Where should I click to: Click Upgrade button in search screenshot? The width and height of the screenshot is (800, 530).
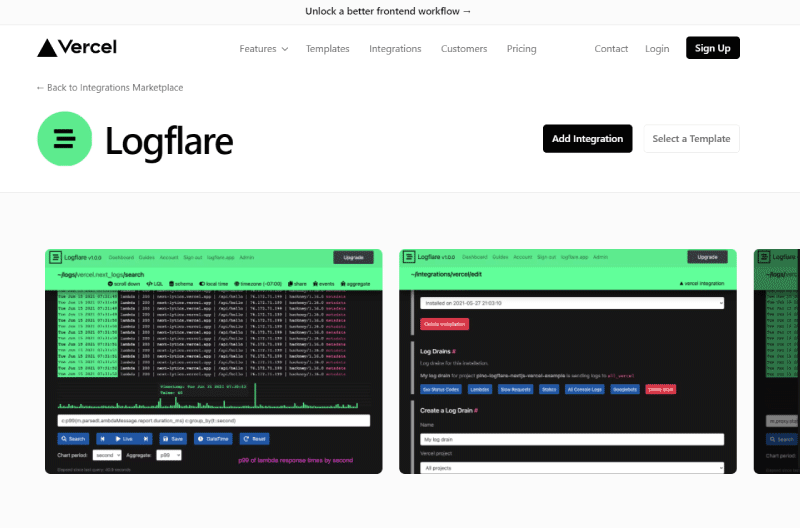[353, 258]
